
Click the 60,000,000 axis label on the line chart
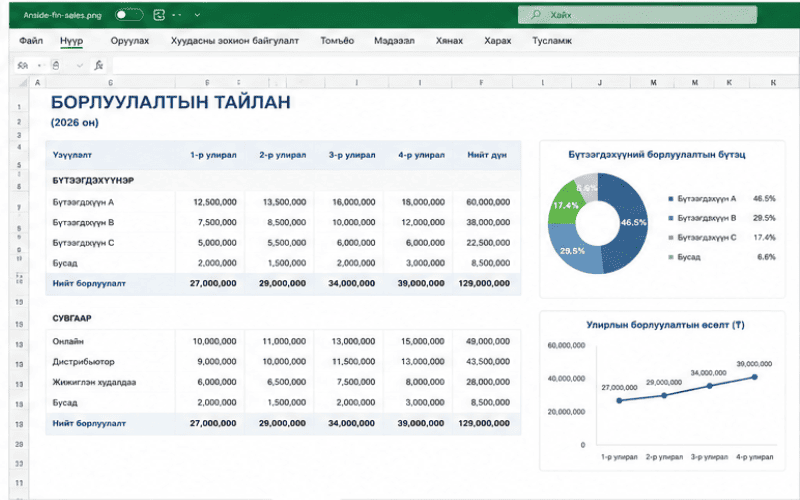pos(566,345)
